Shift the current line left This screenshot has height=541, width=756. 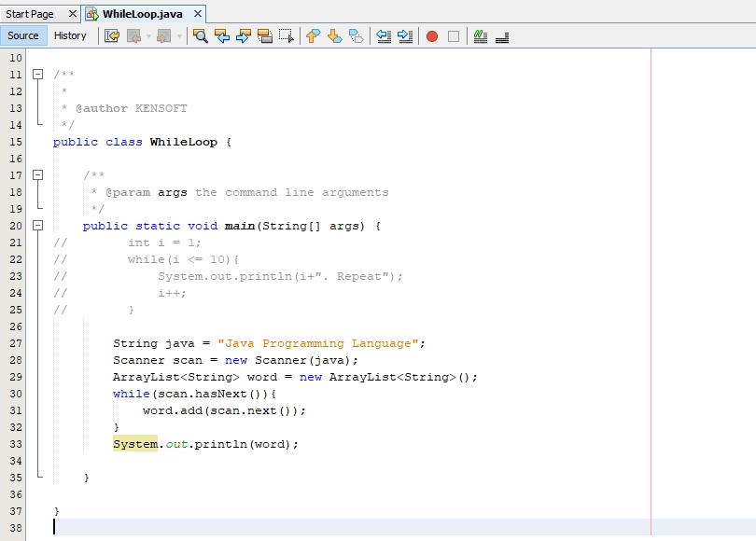(385, 35)
